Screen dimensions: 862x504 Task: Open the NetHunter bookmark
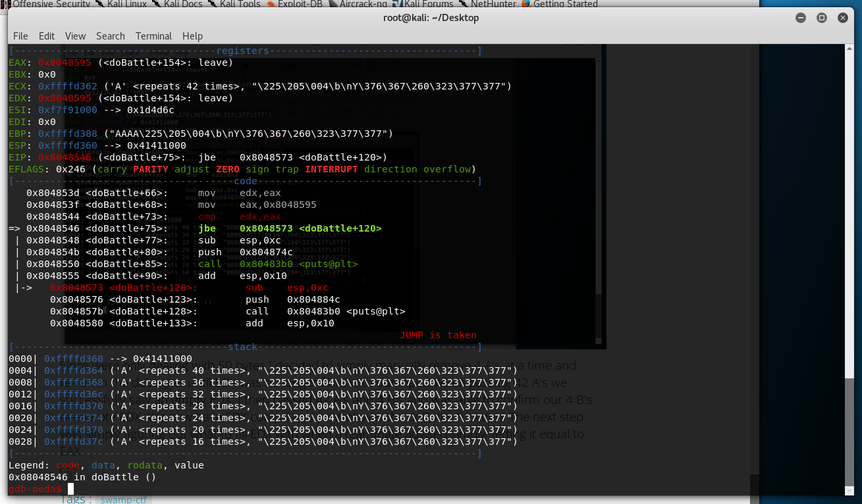click(492, 4)
